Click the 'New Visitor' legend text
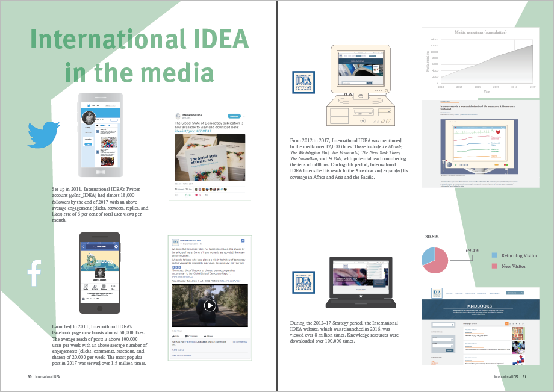Screen dimensions: 554x392 point(514,266)
